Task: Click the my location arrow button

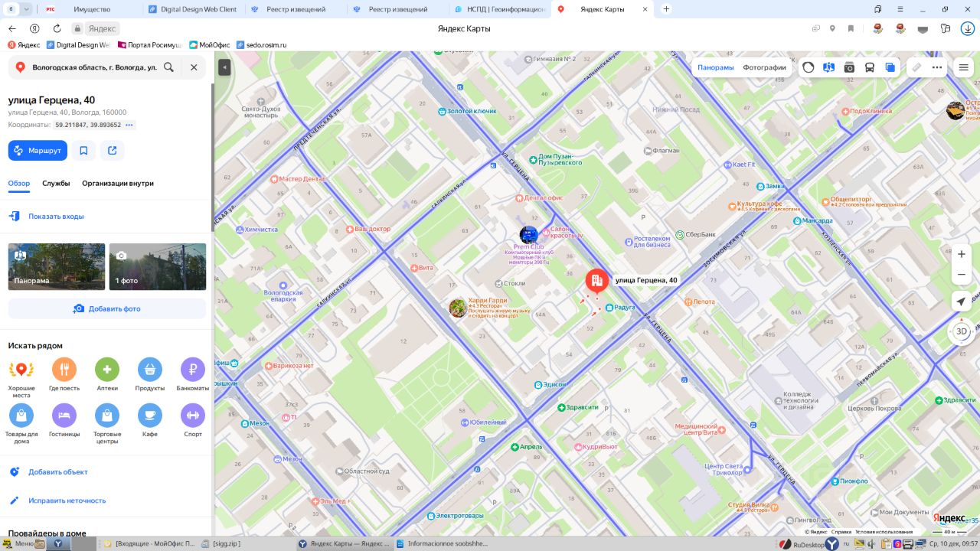Action: 962,302
